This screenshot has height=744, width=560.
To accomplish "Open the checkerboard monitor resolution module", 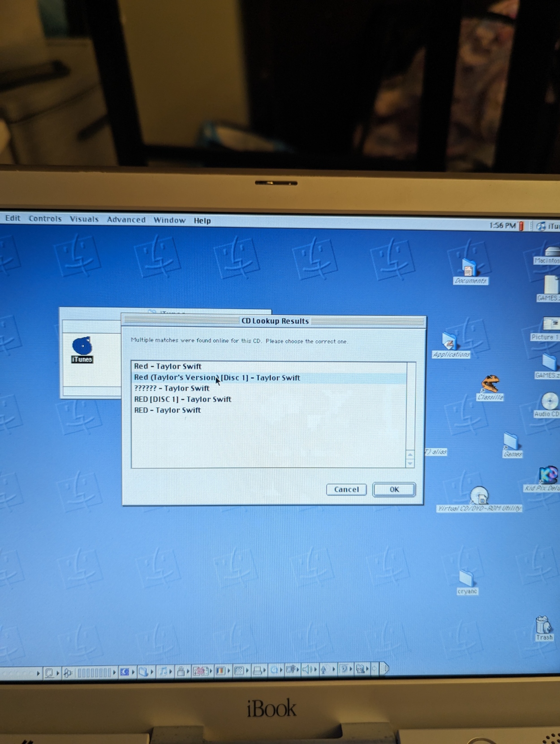I will click(239, 670).
